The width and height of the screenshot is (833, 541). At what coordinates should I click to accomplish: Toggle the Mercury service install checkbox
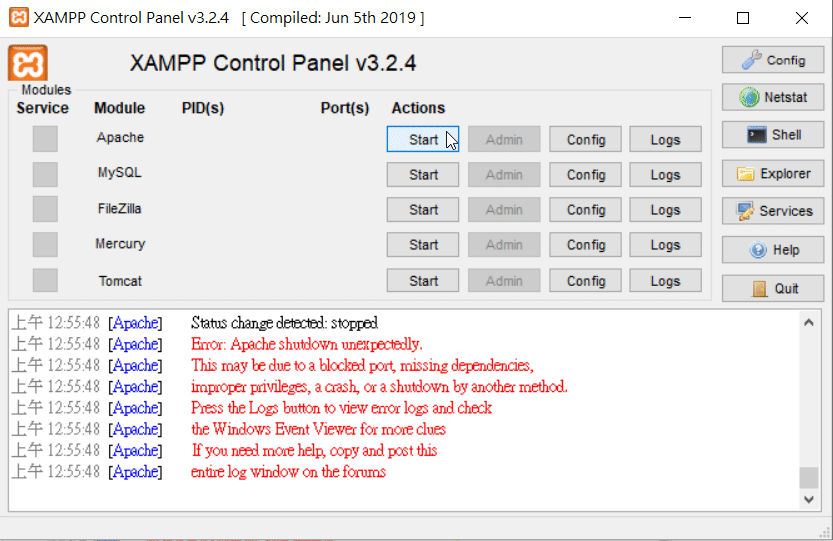click(45, 245)
